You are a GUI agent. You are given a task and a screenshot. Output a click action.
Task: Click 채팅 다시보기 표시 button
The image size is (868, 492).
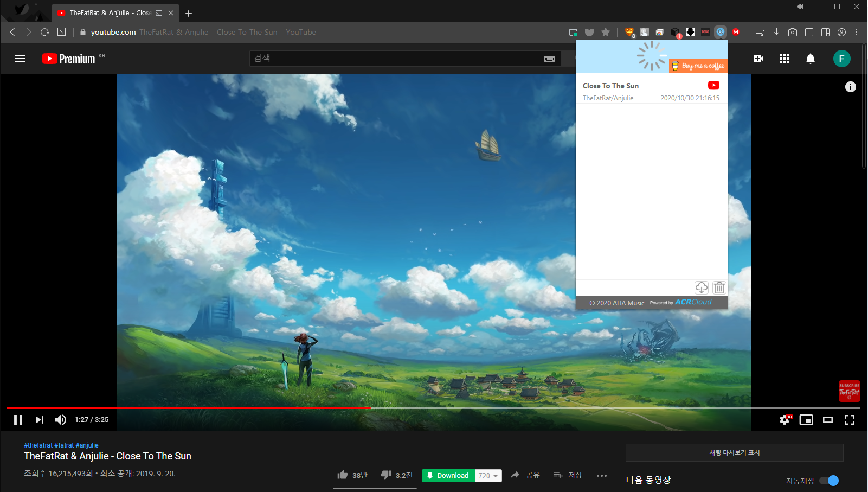(735, 452)
